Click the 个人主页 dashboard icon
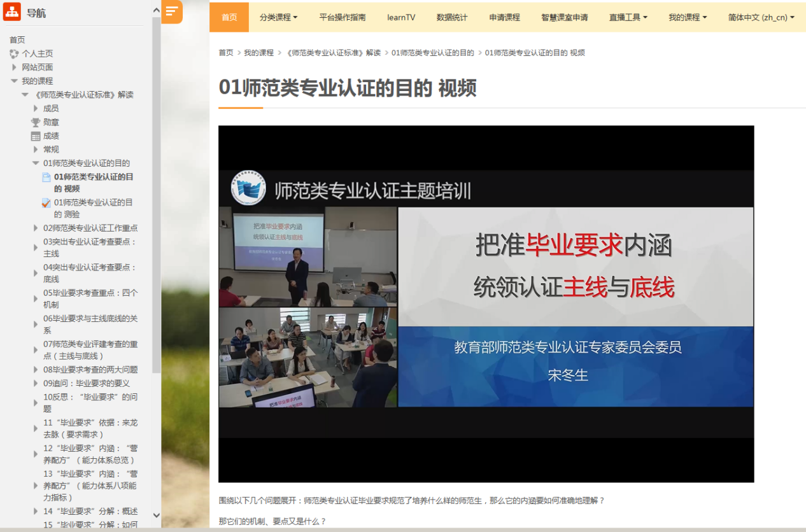Image resolution: width=806 pixels, height=532 pixels. pos(14,54)
